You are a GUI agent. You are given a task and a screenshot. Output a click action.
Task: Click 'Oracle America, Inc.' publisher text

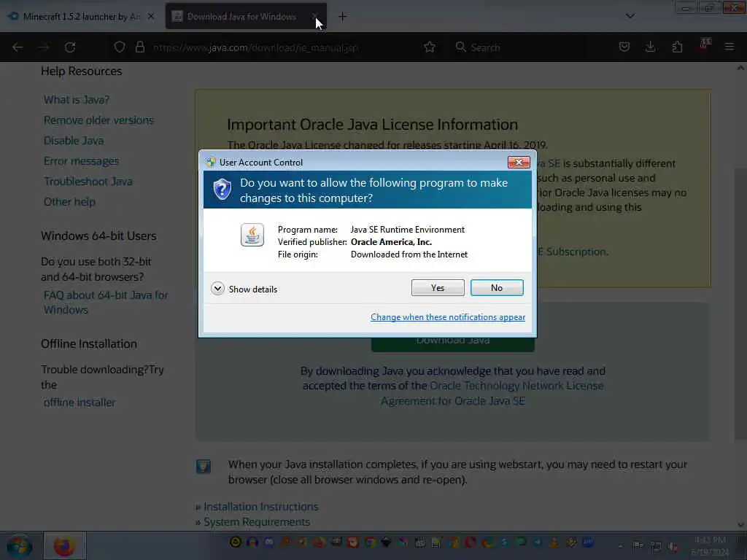coord(391,242)
